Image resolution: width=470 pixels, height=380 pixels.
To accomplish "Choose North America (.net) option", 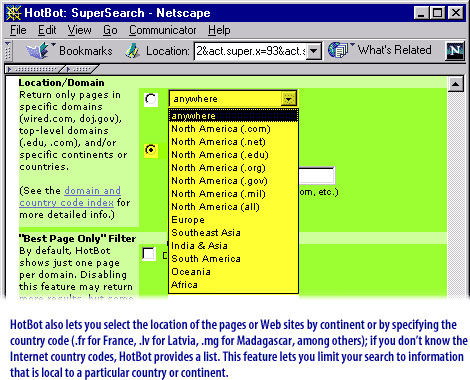I will click(x=233, y=142).
